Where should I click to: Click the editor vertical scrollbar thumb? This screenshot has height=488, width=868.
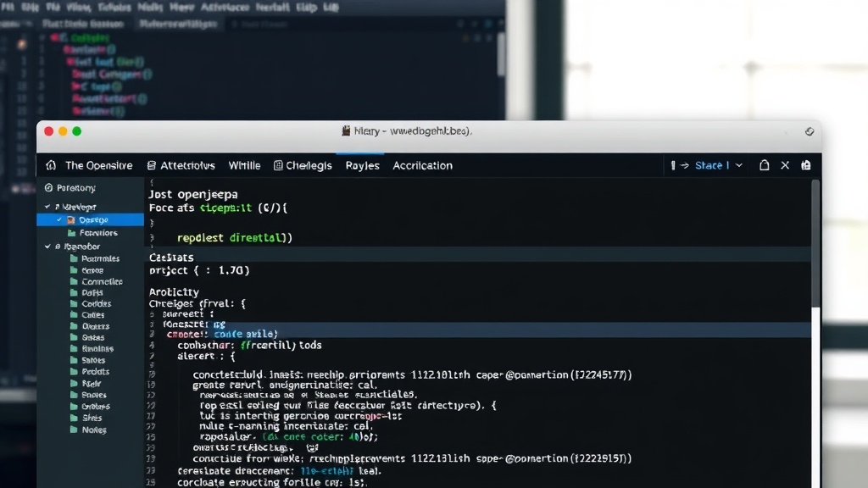[815, 243]
